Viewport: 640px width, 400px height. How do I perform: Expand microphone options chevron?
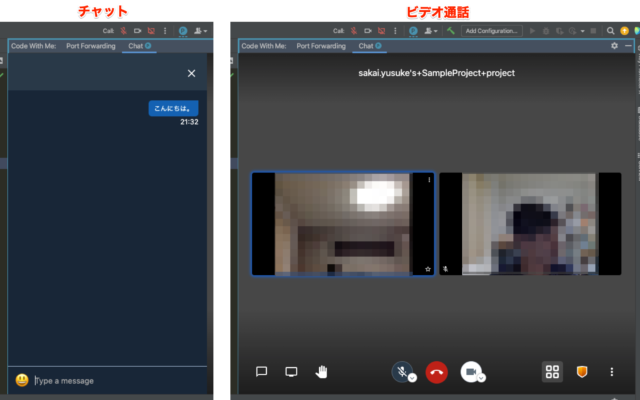(x=412, y=378)
